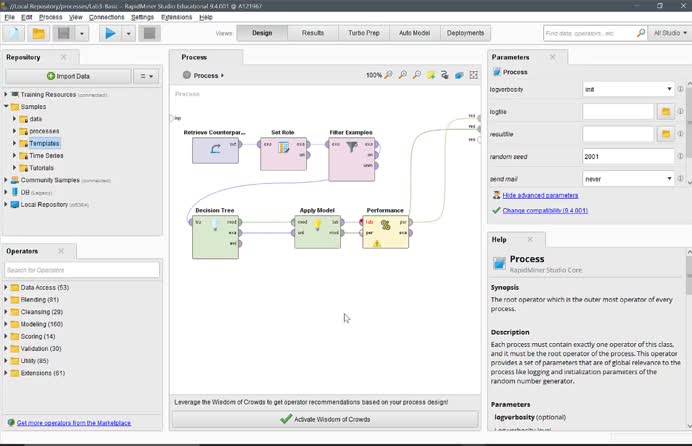Open the logverbosity dropdown
This screenshot has height=446, width=692.
(x=669, y=89)
